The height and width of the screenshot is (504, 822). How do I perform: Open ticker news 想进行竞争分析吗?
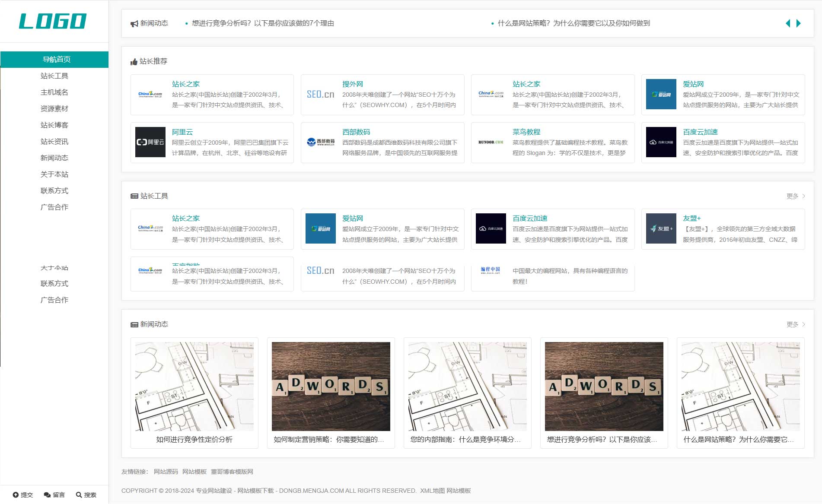tap(263, 23)
